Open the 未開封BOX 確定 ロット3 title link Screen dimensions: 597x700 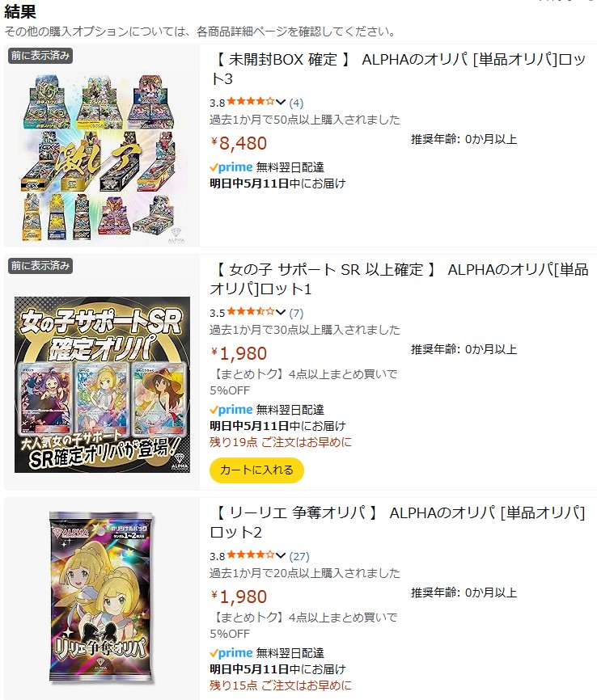[398, 69]
